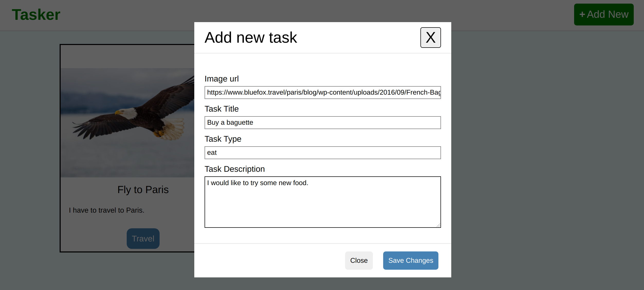
Task: Grab the textarea resize handle corner
Action: 438,225
